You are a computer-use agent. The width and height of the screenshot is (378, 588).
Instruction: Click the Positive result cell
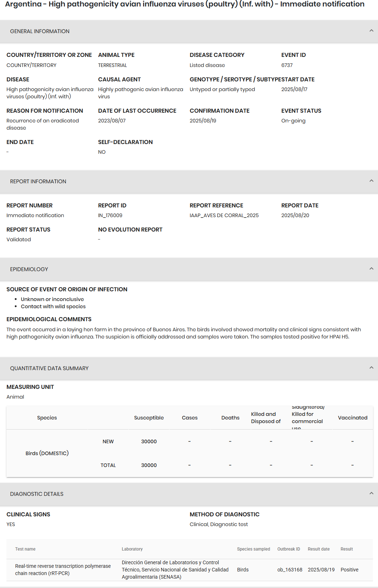349,570
